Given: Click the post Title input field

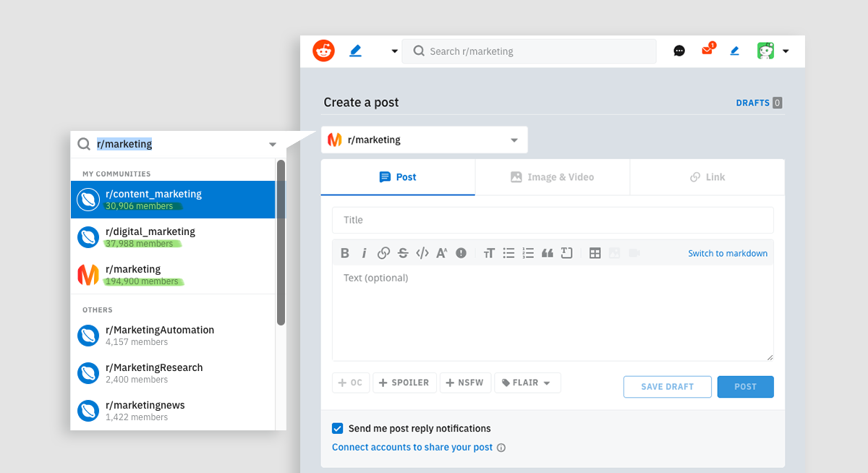Looking at the screenshot, I should (x=553, y=220).
